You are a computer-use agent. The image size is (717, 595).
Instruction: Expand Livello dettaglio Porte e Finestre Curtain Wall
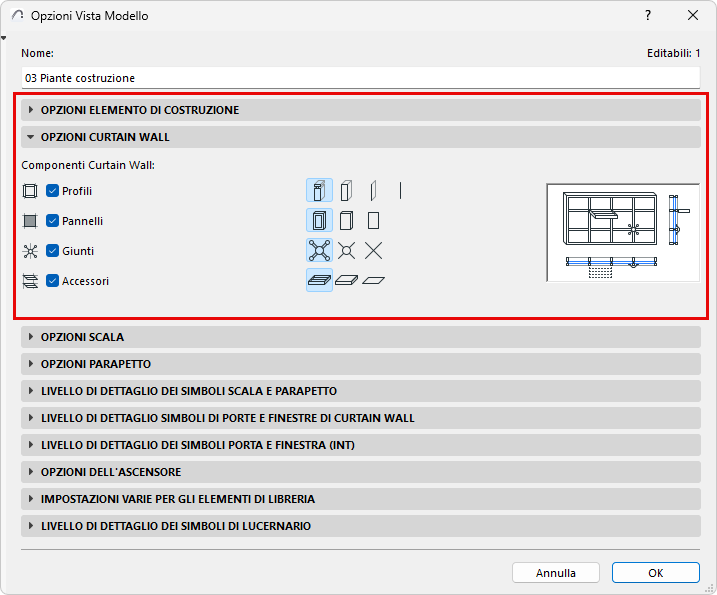(x=361, y=418)
